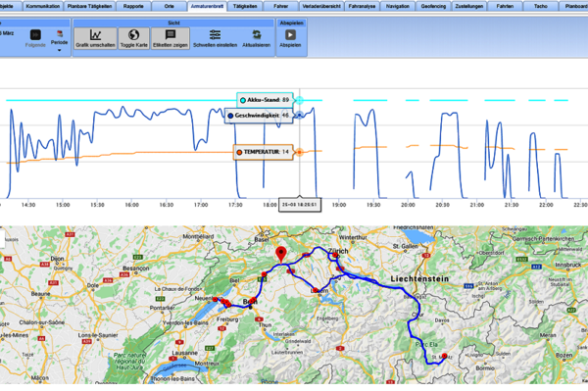This screenshot has width=588, height=391.
Task: Select the Armaturenbrett tab
Action: coord(207,7)
